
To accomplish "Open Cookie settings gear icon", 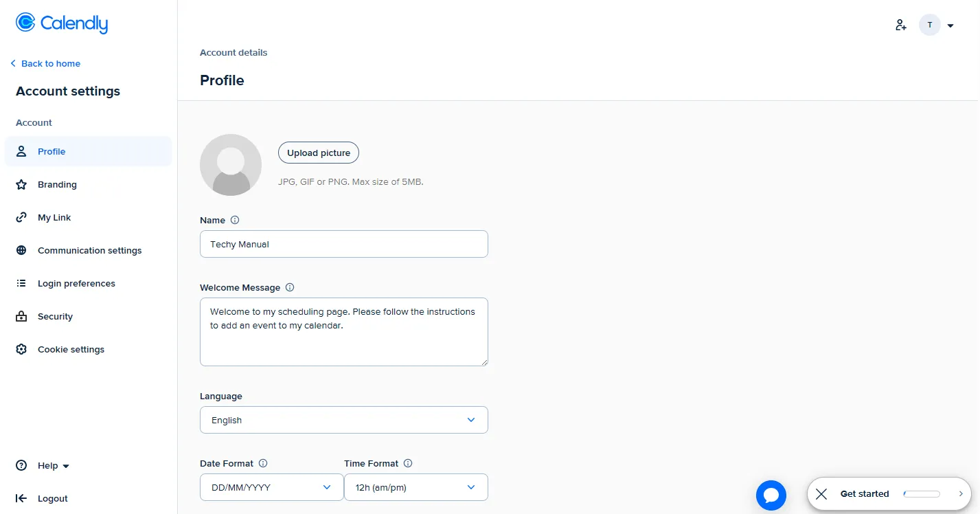I will coord(21,349).
